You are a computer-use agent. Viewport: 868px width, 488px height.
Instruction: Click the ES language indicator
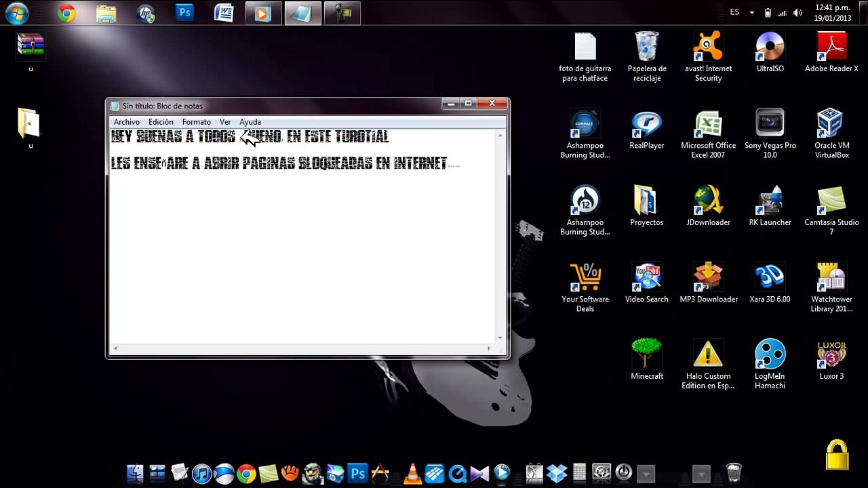tap(734, 13)
